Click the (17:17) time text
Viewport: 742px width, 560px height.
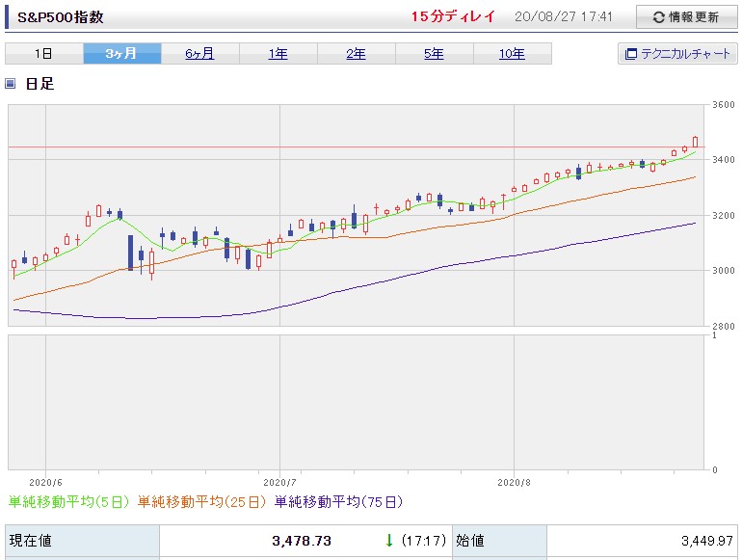(424, 541)
